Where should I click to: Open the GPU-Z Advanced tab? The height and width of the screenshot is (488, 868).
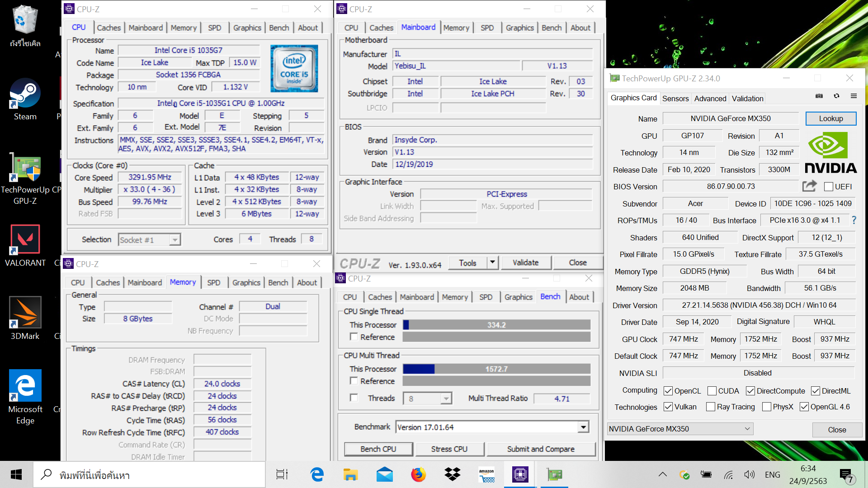(710, 99)
